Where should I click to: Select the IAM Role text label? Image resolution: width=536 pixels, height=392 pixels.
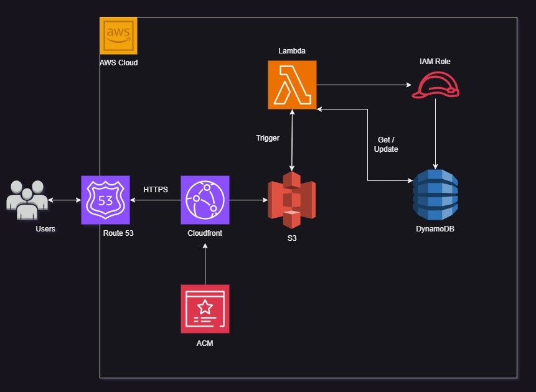tap(435, 62)
